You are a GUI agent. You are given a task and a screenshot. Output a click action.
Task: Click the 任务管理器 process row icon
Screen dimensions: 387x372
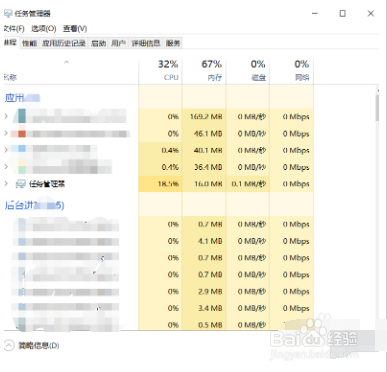[x=21, y=184]
